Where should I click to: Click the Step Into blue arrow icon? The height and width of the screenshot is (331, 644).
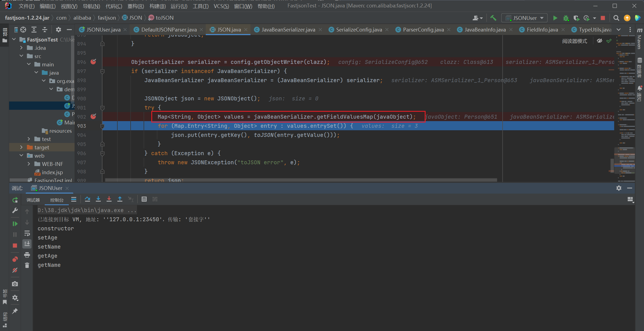[98, 199]
